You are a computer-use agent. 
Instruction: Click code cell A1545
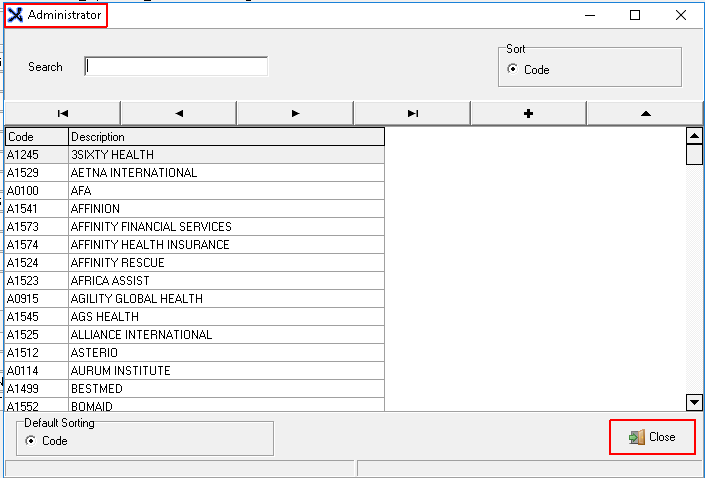pos(37,317)
